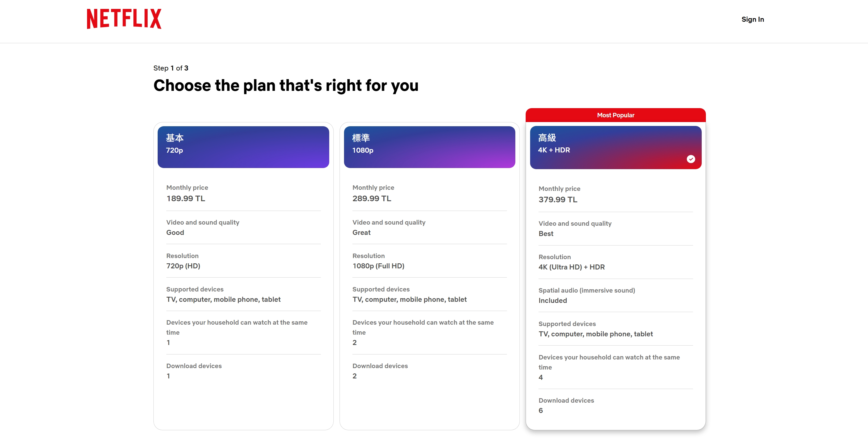Click the Netflix logo
This screenshot has width=868, height=440.
pyautogui.click(x=124, y=19)
